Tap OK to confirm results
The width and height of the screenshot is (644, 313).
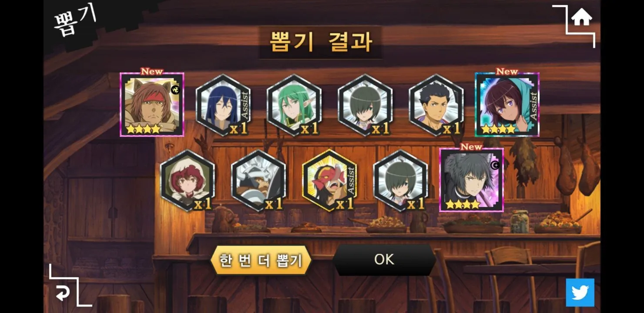coord(384,260)
